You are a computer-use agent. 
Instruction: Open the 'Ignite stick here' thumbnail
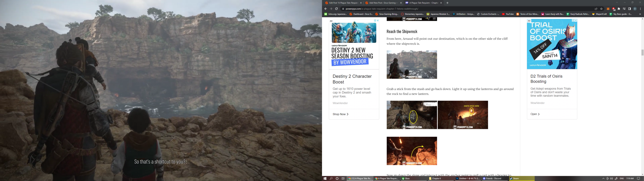tap(463, 115)
